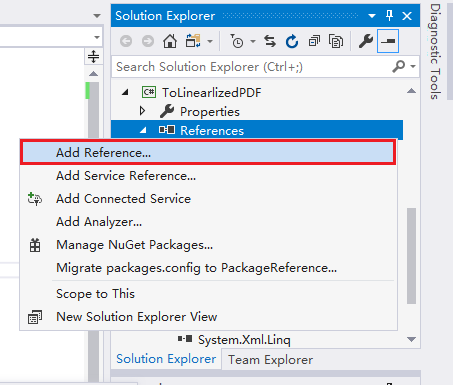Viewport: 453px width, 385px height.
Task: Open Solution Explorer window position dropdown
Action: coord(372,16)
